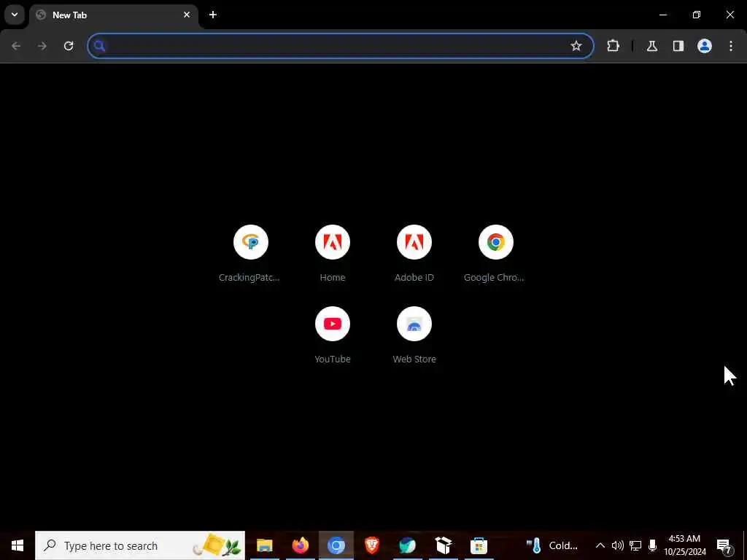Click the microphone tray icon
This screenshot has height=560, width=747.
pyautogui.click(x=653, y=545)
